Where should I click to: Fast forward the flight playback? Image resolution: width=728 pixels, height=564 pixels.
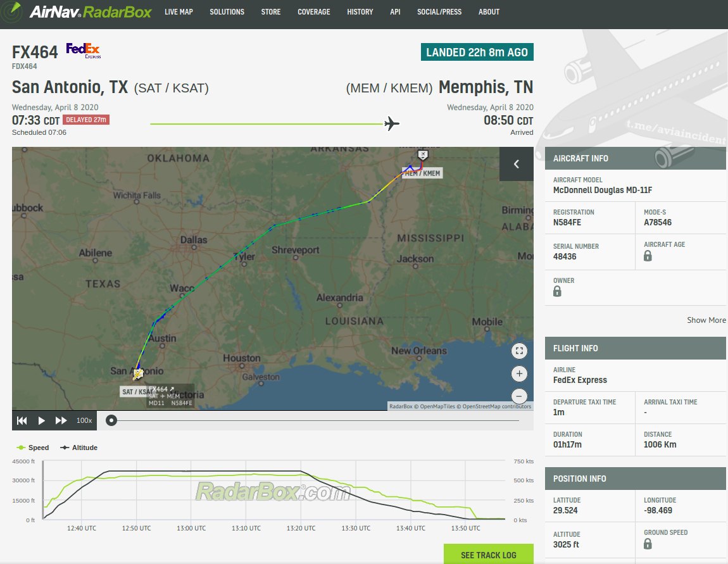click(x=61, y=420)
